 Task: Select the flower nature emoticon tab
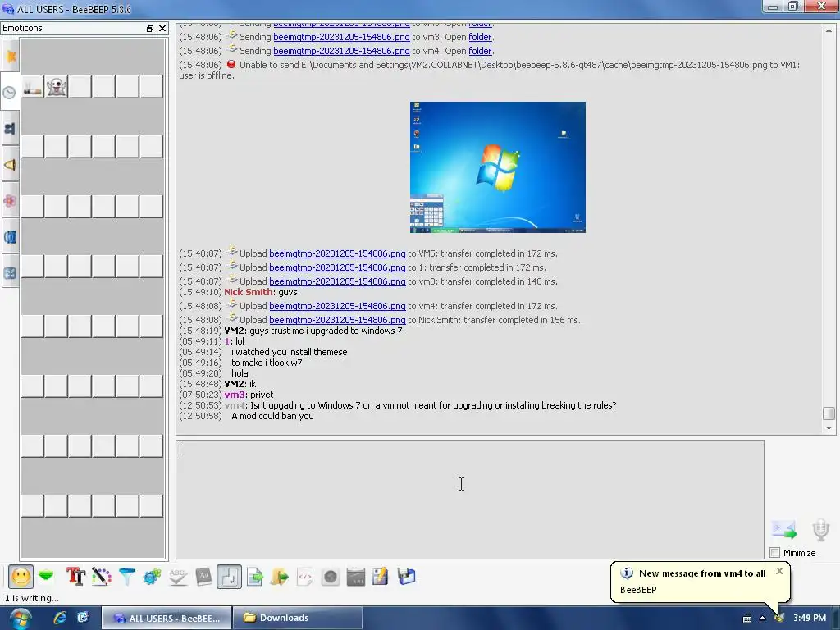10,201
